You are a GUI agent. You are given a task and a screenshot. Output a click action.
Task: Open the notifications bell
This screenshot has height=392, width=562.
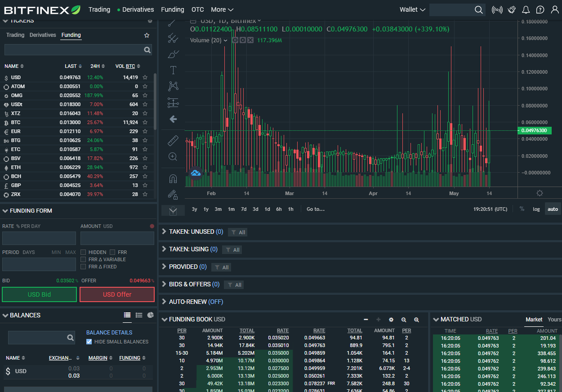526,9
